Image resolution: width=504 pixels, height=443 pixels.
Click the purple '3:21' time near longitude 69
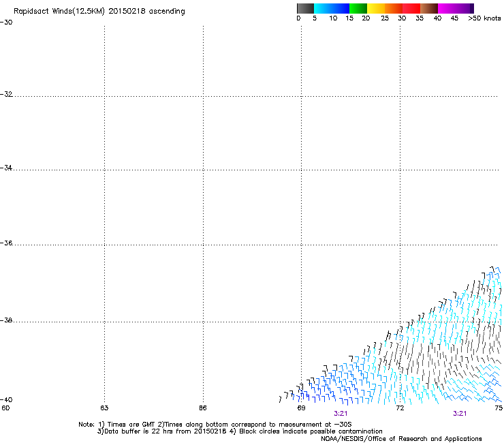tap(341, 414)
